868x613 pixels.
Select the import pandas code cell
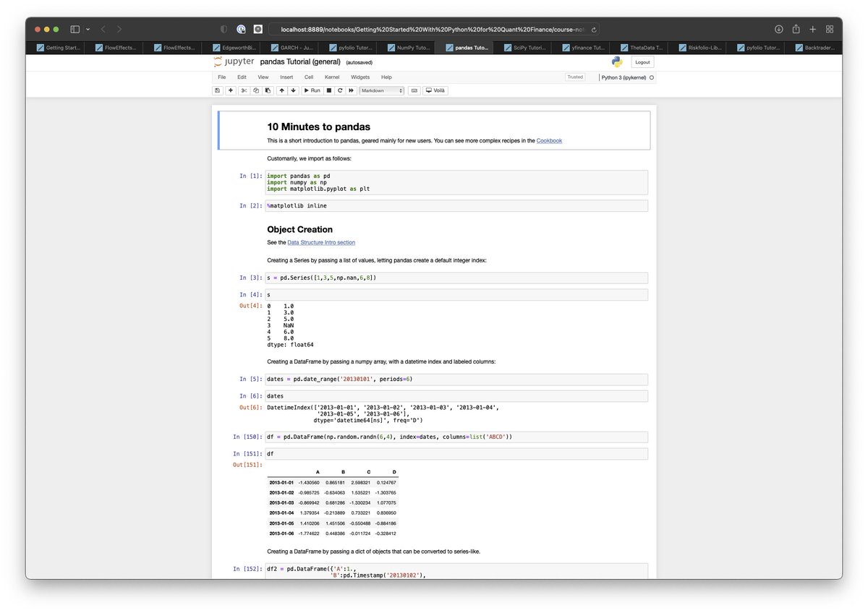click(456, 182)
